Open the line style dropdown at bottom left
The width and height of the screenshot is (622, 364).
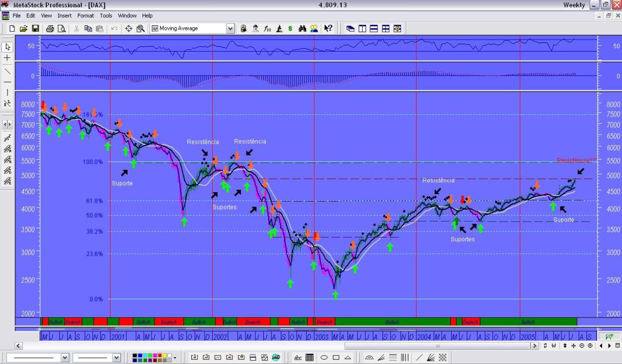[x=65, y=357]
